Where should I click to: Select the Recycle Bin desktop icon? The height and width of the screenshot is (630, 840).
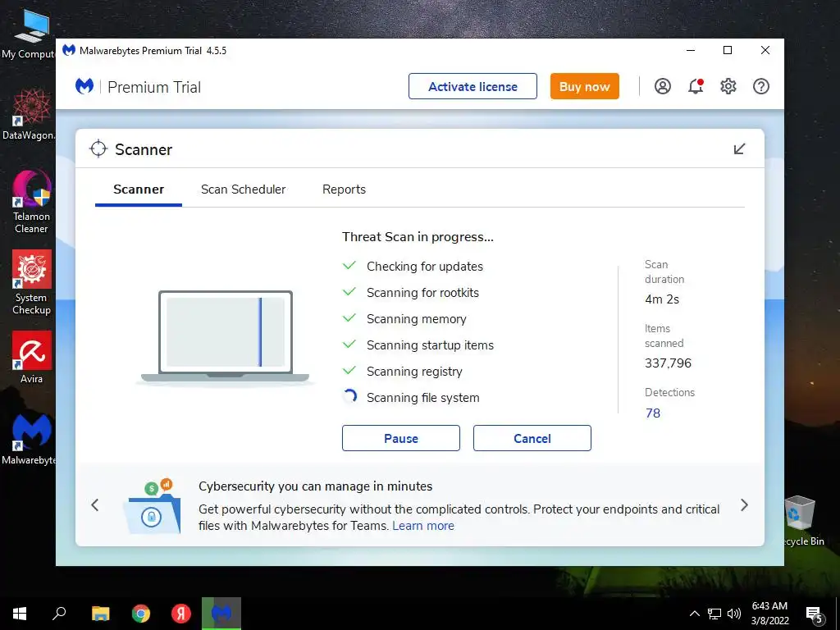[801, 520]
